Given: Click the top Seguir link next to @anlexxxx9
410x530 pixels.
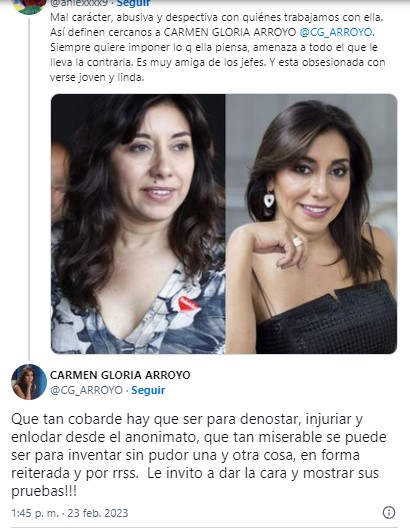Looking at the screenshot, I should click(134, 3).
